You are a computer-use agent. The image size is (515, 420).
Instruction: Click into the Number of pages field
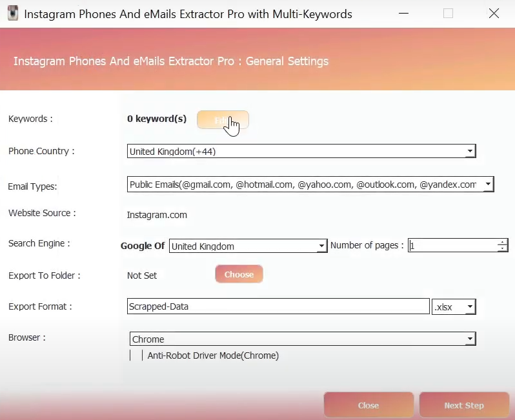tap(452, 246)
